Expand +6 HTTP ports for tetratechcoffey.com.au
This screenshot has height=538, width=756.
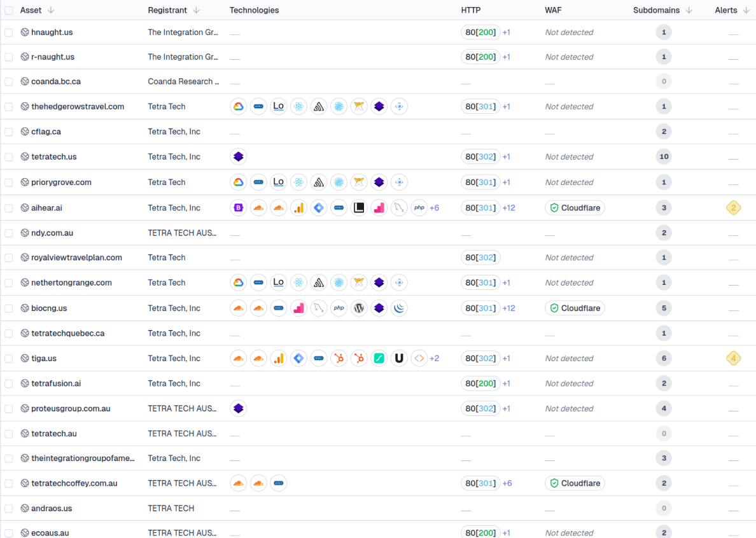(507, 483)
